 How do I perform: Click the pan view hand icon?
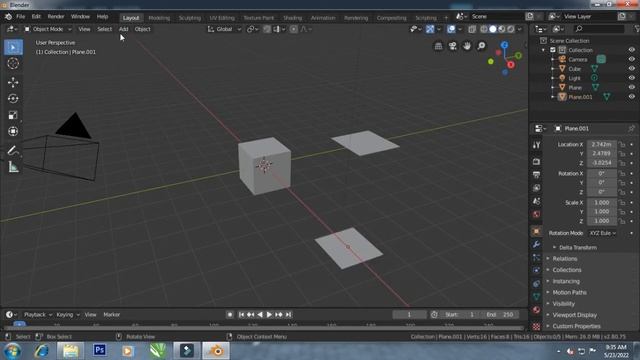click(x=467, y=46)
